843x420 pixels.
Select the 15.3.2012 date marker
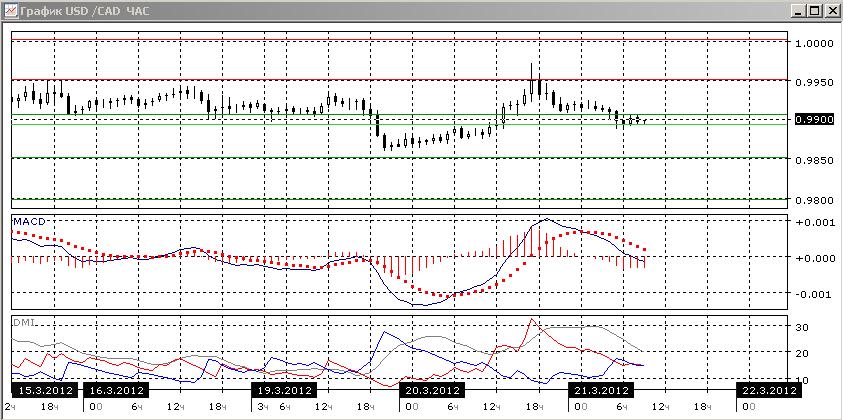45,390
